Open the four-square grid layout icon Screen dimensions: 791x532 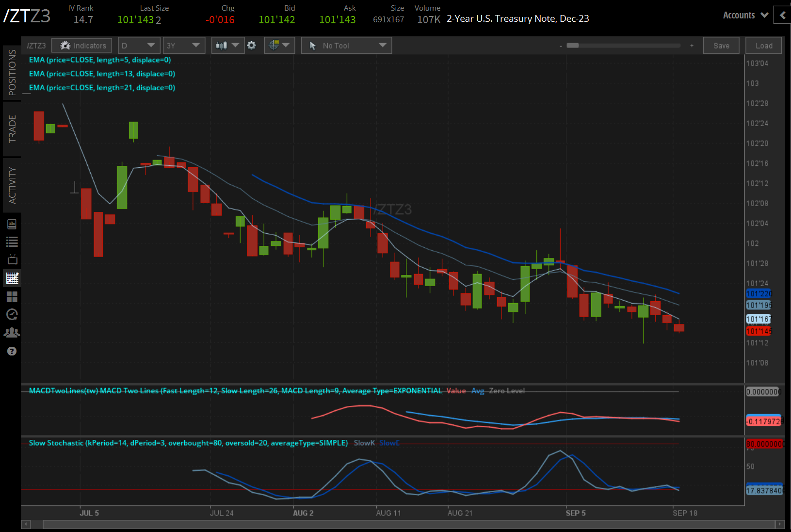click(x=12, y=296)
